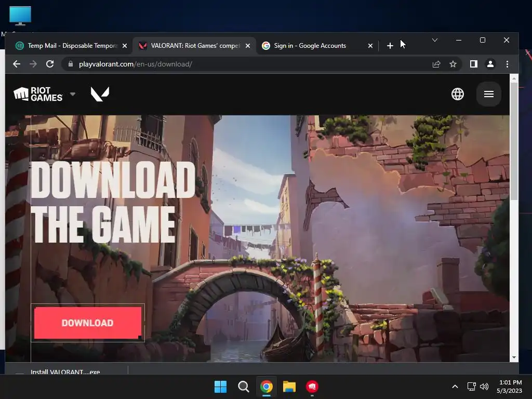Open the Riot Client taskbar icon

tap(312, 387)
